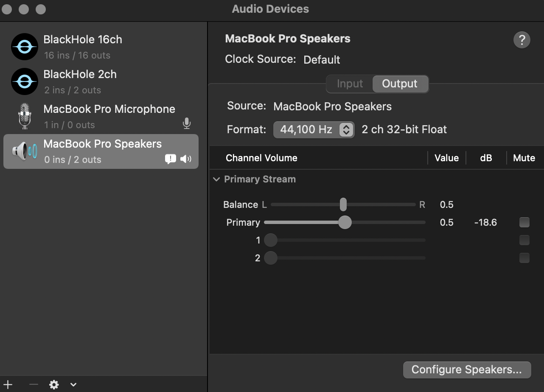Open the Format sample rate dropdown
The image size is (544, 392).
coord(314,129)
